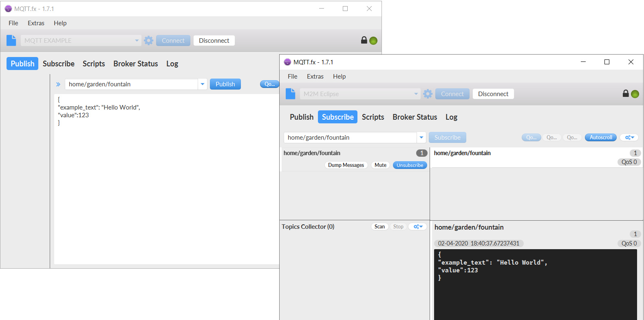Viewport: 644px width, 320px height.
Task: Open the Help menu in the front M2M Eclipse window
Action: pos(339,77)
